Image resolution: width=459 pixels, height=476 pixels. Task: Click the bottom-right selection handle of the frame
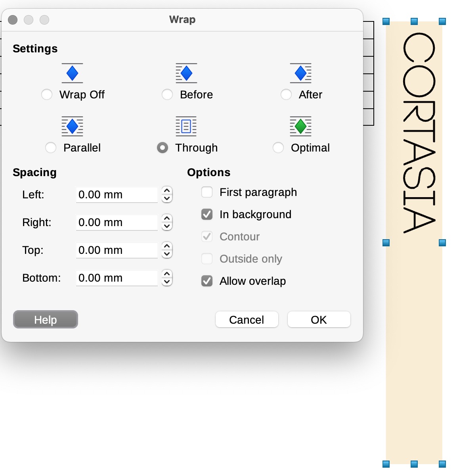tap(442, 464)
